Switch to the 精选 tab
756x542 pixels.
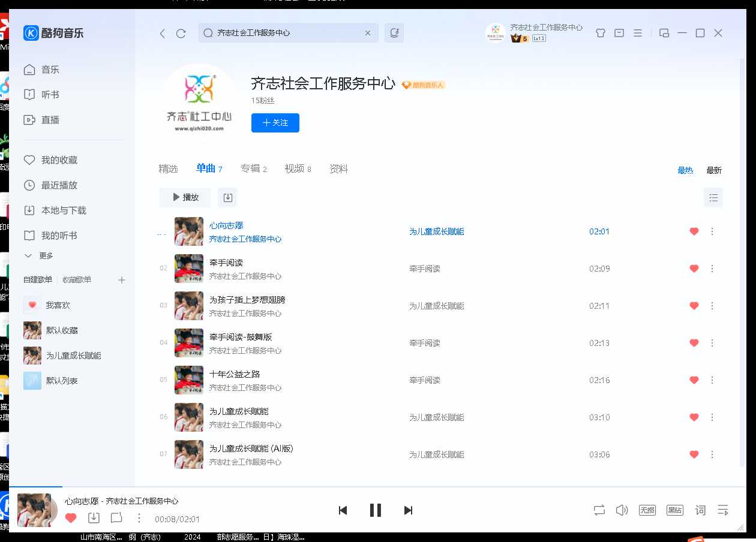pos(168,169)
